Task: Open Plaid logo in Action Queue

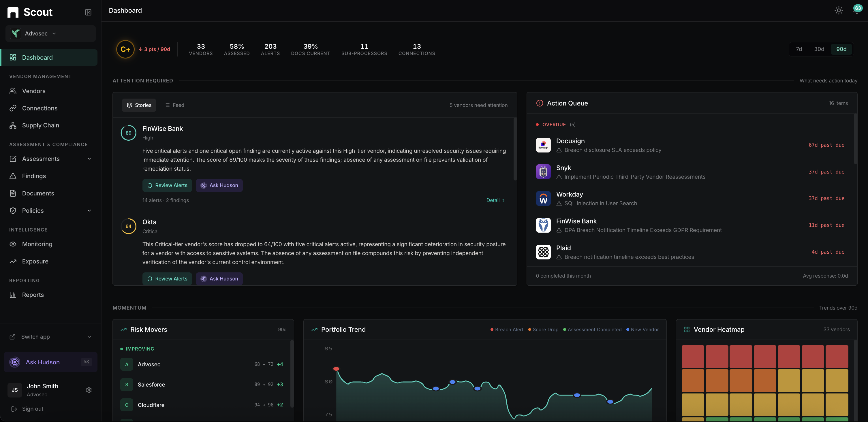Action: 544,252
